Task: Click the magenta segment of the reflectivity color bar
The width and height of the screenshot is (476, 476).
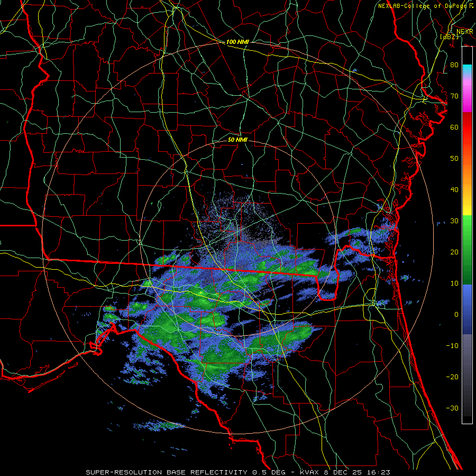Action: [467, 97]
